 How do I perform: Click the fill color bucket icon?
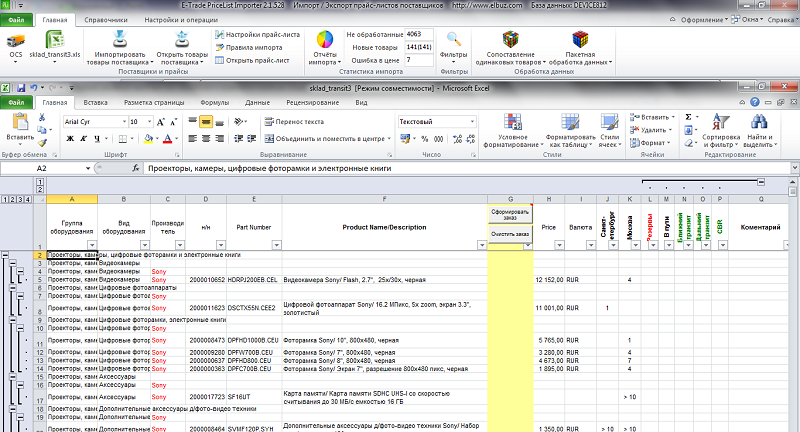148,139
